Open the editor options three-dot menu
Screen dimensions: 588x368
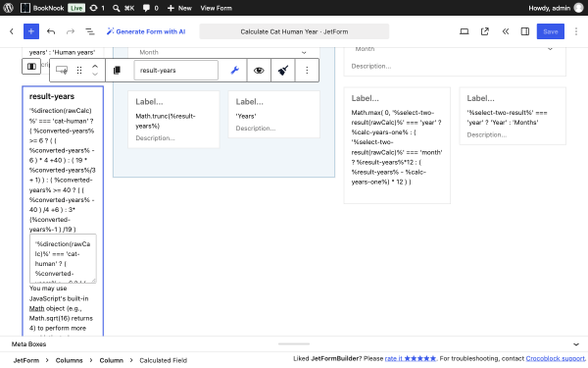(x=576, y=31)
